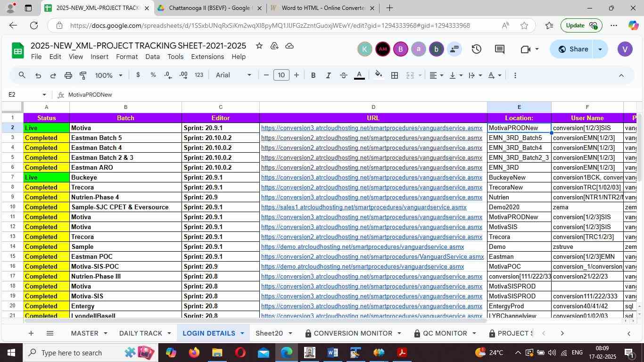Image resolution: width=644 pixels, height=362 pixels.
Task: Open version history
Action: (x=476, y=49)
